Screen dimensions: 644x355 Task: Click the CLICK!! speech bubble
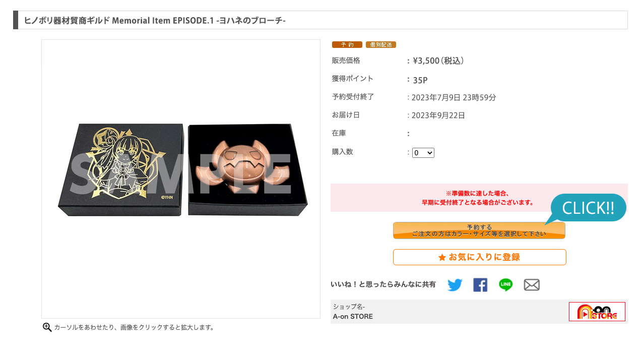[x=588, y=208]
